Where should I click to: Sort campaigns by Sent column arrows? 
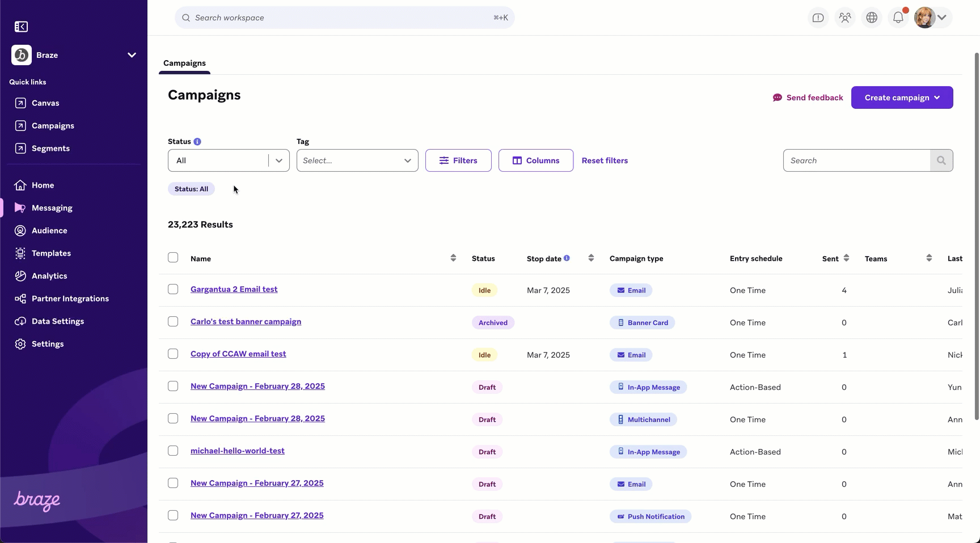point(846,258)
